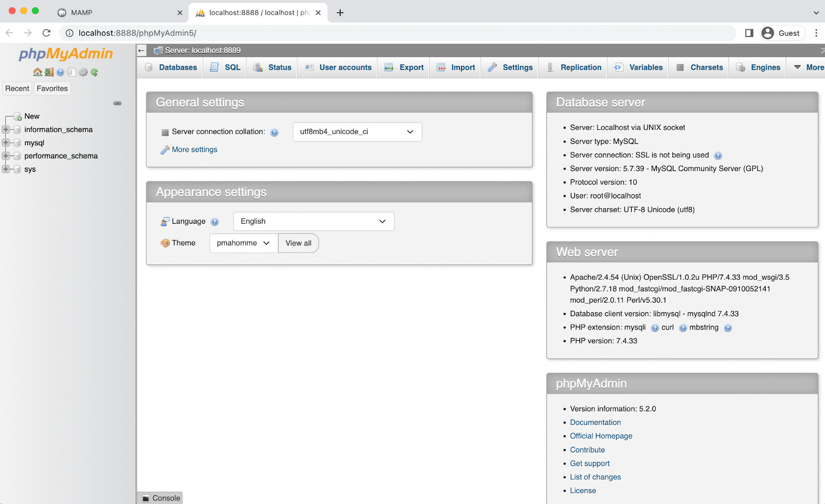Expand the mysql database tree node
The width and height of the screenshot is (825, 504).
click(5, 143)
